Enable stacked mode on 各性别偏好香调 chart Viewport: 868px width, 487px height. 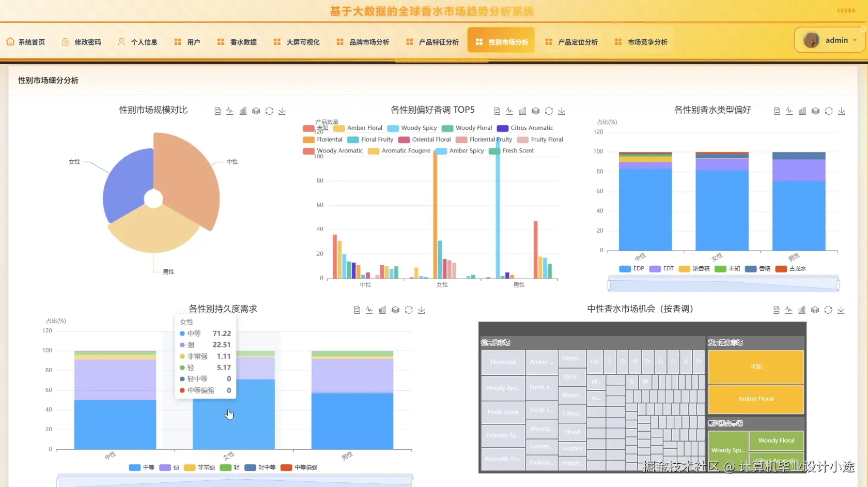coord(535,111)
